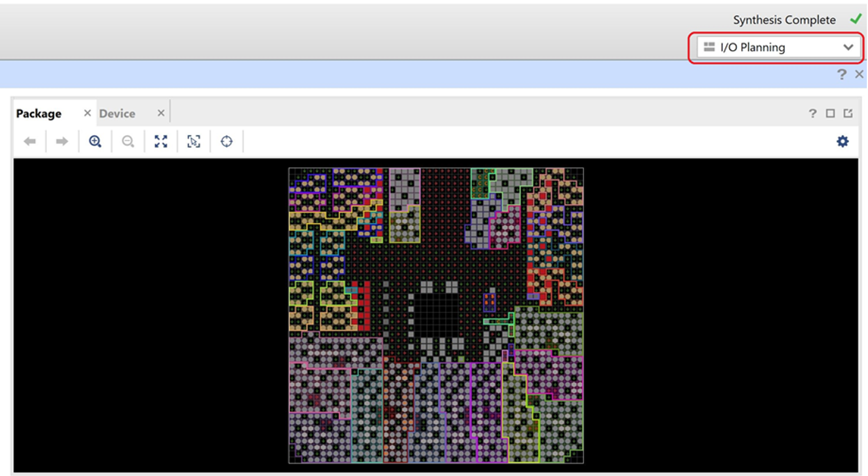Click the help icon in blue banner
This screenshot has height=476, width=868.
pyautogui.click(x=842, y=74)
